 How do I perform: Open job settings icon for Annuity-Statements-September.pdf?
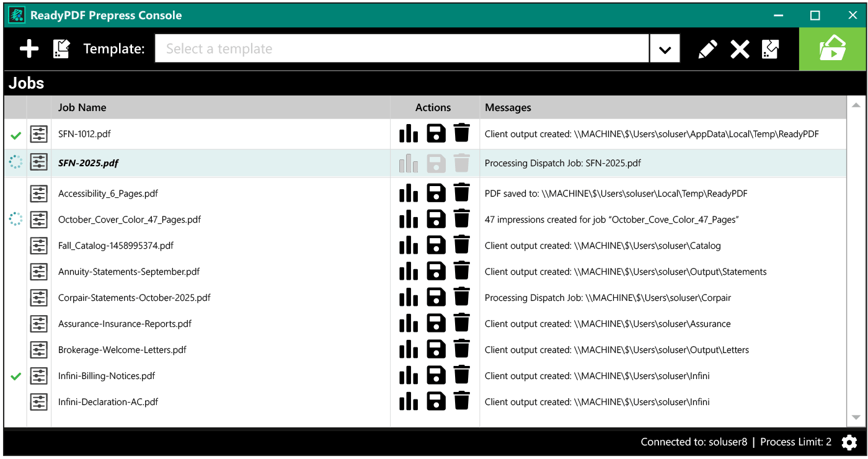(39, 272)
